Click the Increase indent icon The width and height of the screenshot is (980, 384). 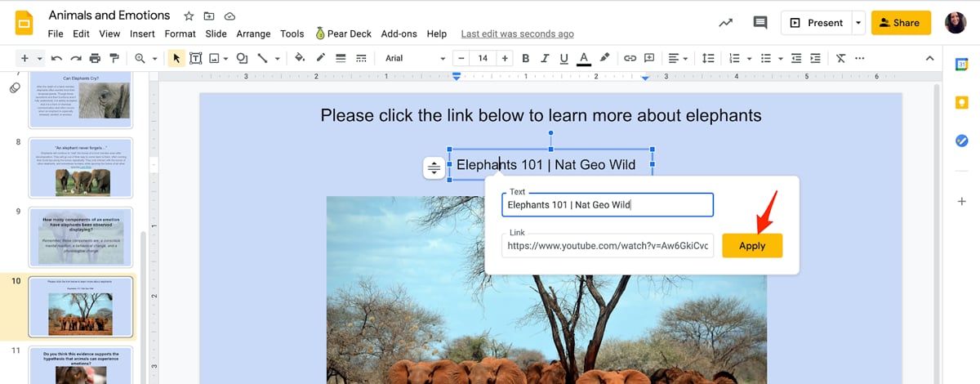(815, 58)
